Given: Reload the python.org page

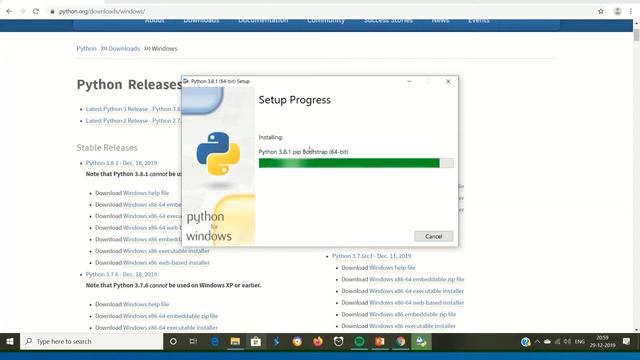Looking at the screenshot, I should coord(36,11).
